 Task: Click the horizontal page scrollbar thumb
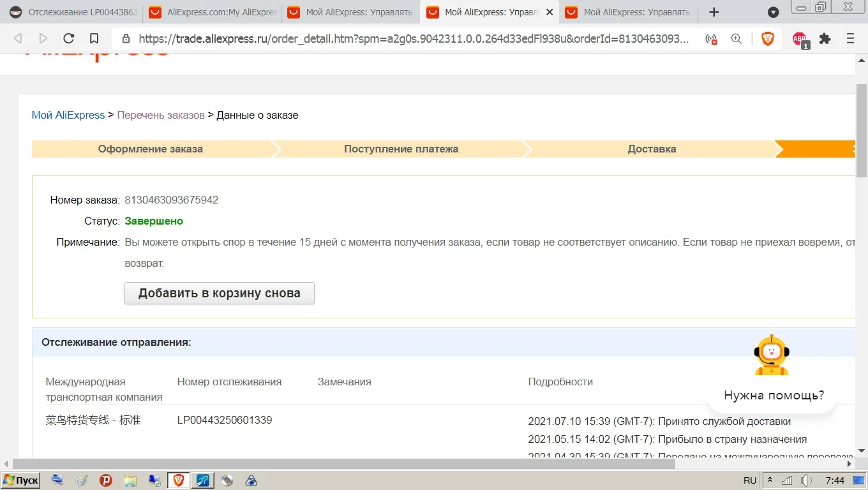[344, 464]
